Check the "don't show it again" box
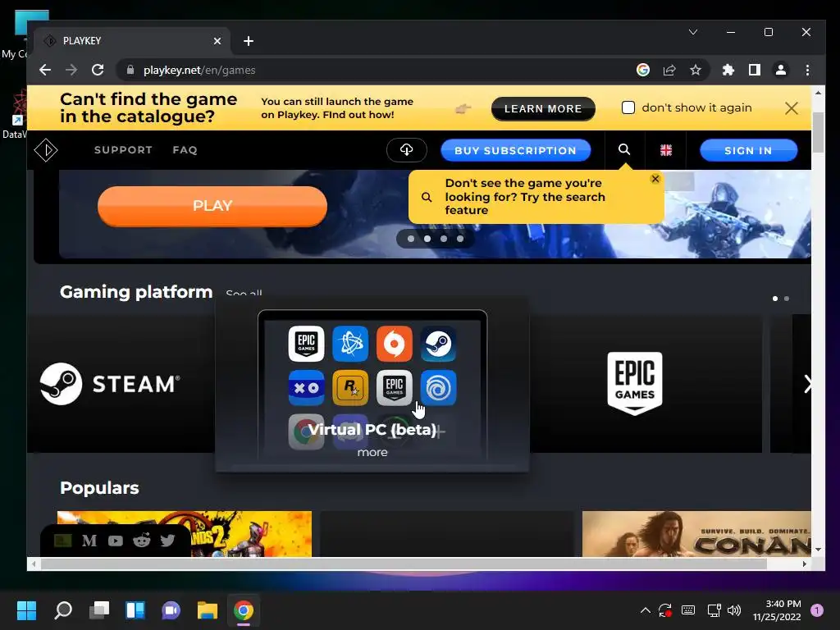 [628, 107]
